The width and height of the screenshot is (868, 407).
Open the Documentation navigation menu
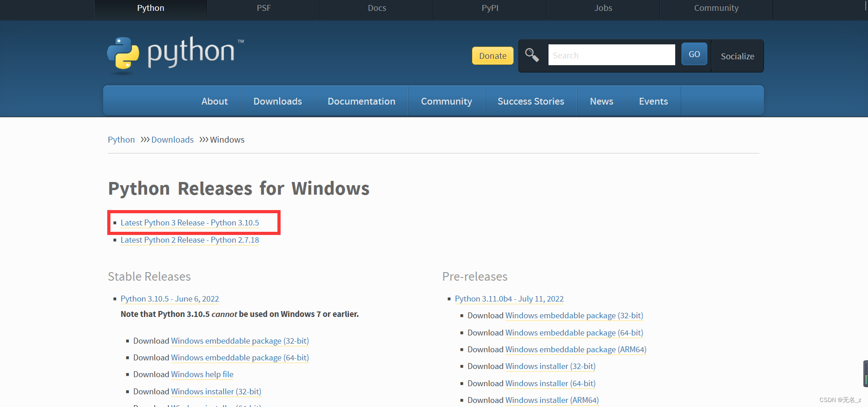(362, 101)
